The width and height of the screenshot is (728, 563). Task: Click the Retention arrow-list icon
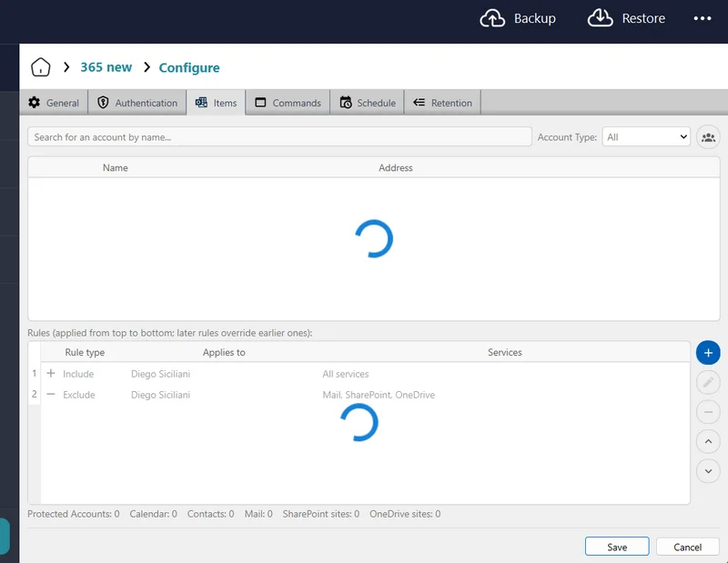tap(419, 103)
